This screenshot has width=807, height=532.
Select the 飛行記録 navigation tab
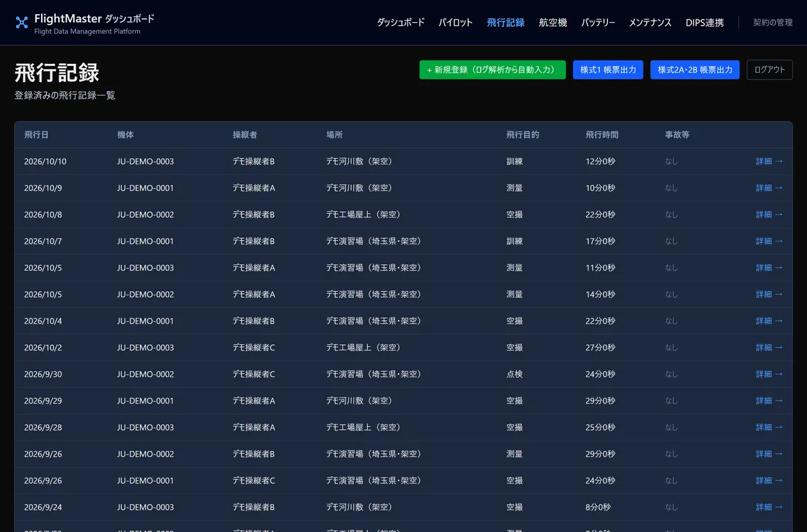(506, 23)
